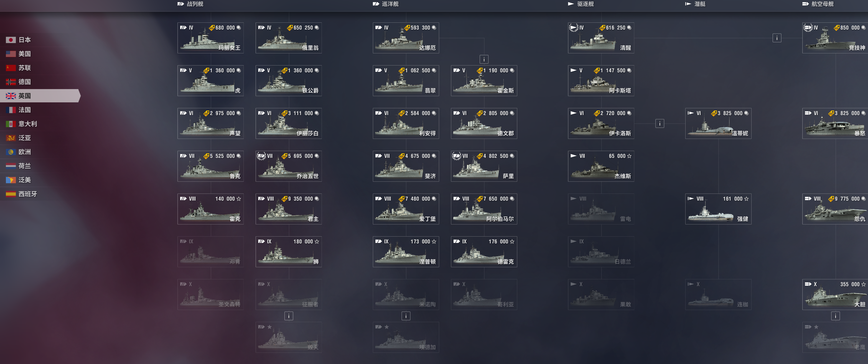868x364 pixels.
Task: Select the 温蒂妮 tier VI submarine
Action: pos(718,124)
